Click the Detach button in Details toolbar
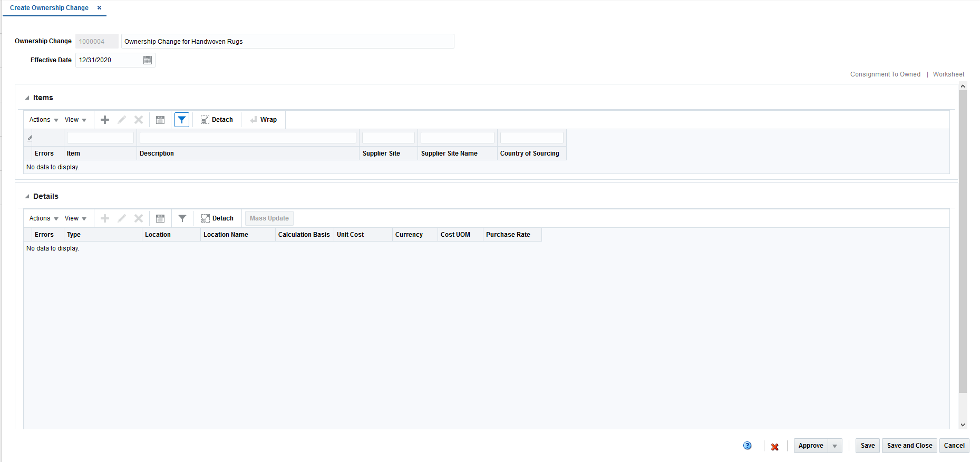The image size is (980, 462). [217, 218]
